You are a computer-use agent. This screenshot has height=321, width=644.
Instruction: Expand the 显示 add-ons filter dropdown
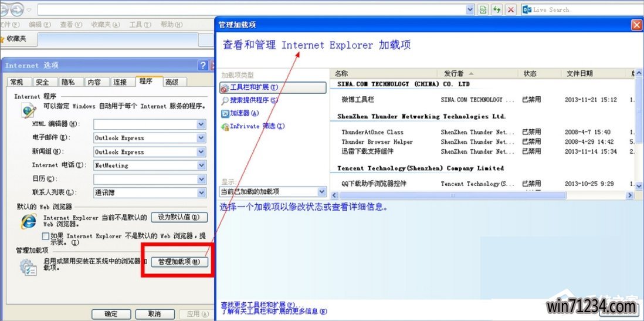(x=321, y=192)
